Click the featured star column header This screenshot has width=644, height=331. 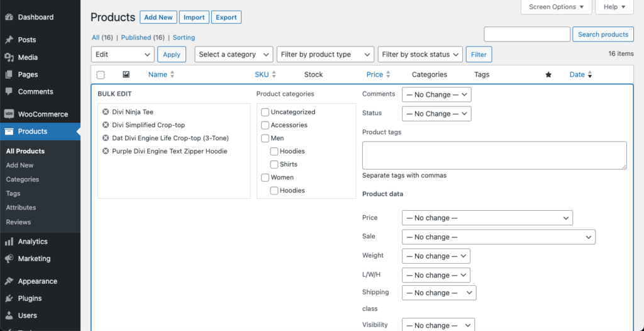point(548,75)
